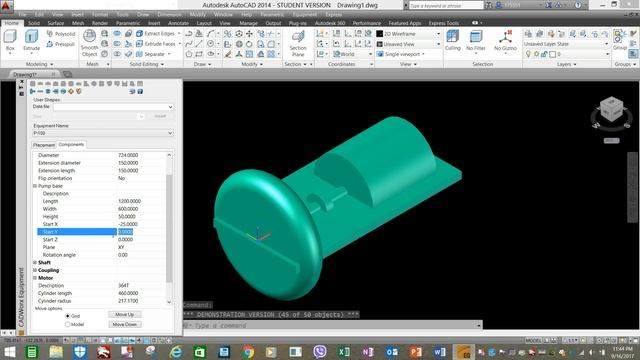Open Excel from the taskbar
The height and width of the screenshot is (360, 640).
tap(344, 351)
